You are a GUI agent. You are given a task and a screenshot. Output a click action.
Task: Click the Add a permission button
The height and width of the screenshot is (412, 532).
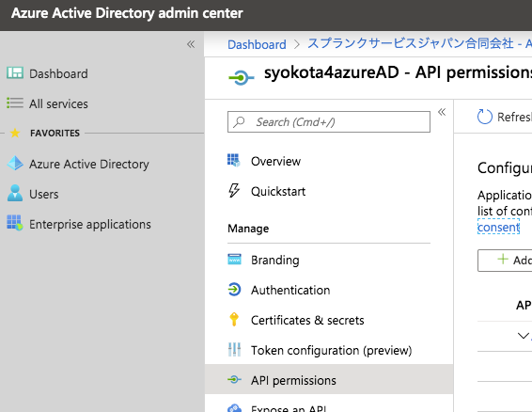click(505, 261)
